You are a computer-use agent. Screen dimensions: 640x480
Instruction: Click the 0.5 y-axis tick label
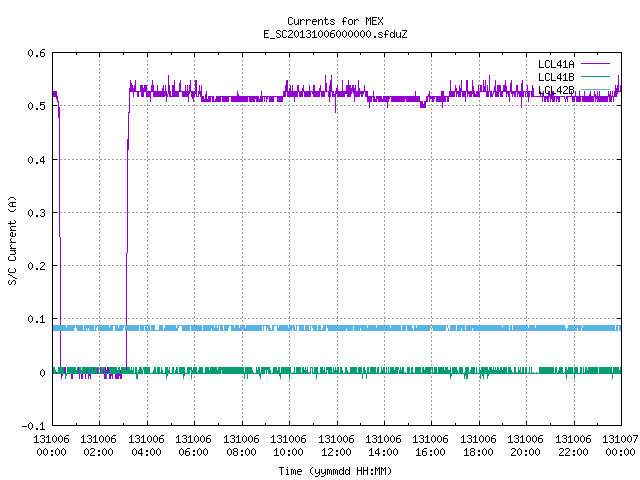[36, 106]
